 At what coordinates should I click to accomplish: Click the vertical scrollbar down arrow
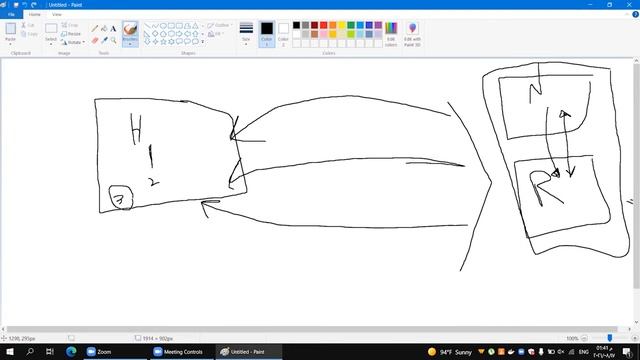[x=636, y=322]
